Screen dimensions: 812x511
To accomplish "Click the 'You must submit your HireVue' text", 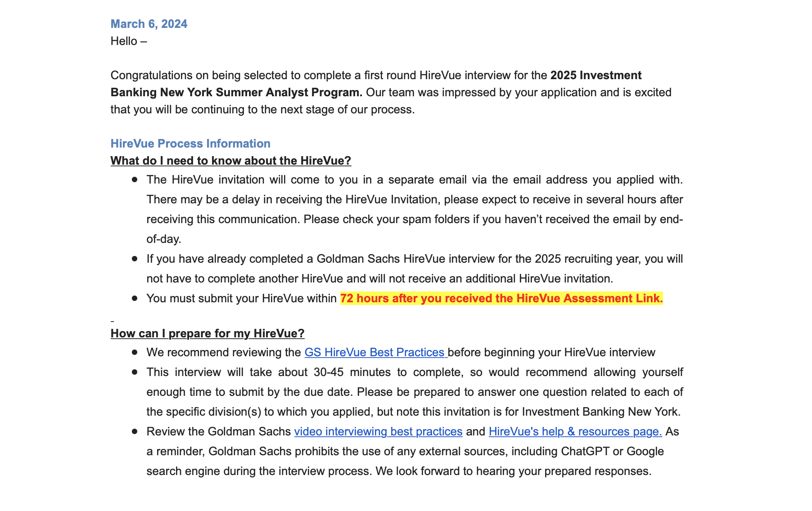I will point(242,298).
